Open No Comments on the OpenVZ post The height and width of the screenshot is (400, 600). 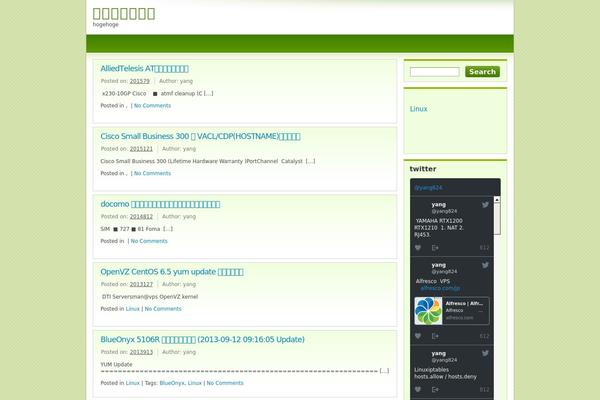pyautogui.click(x=163, y=309)
